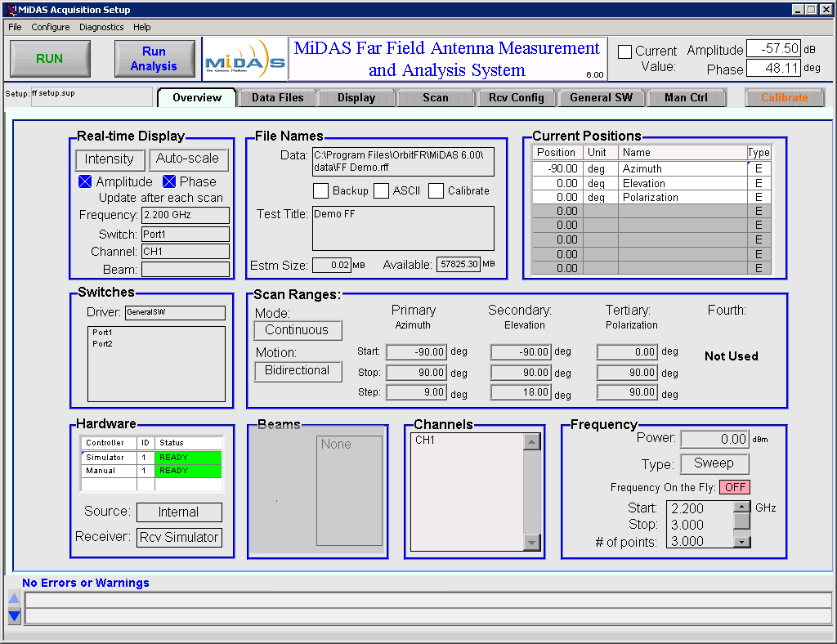Click the Intensity button
The width and height of the screenshot is (837, 644).
(x=110, y=159)
